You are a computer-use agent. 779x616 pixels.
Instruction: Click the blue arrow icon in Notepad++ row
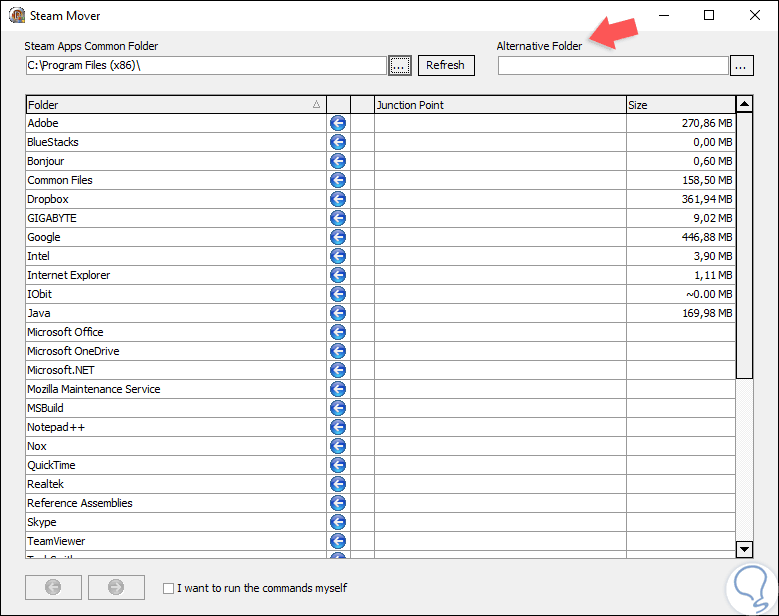338,427
